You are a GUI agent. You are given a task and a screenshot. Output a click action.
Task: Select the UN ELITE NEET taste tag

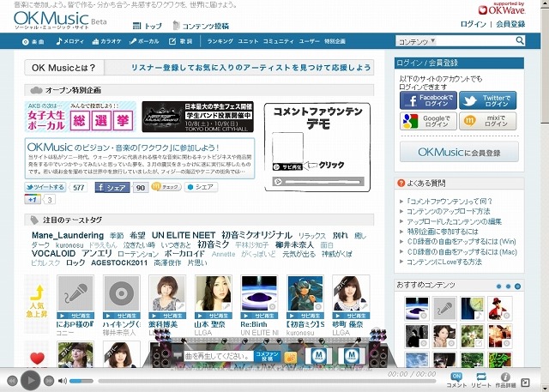184,235
